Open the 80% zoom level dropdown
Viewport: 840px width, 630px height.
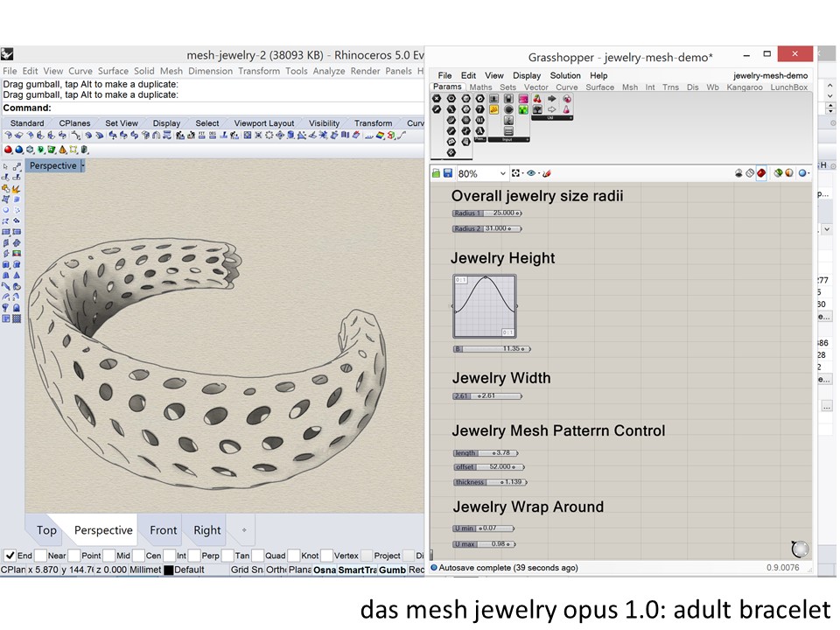click(x=501, y=173)
